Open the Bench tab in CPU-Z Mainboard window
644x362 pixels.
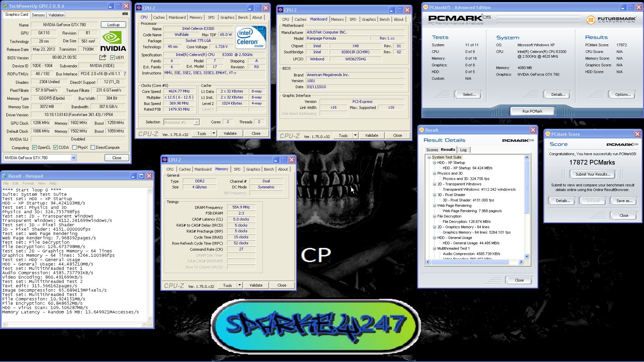384,19
